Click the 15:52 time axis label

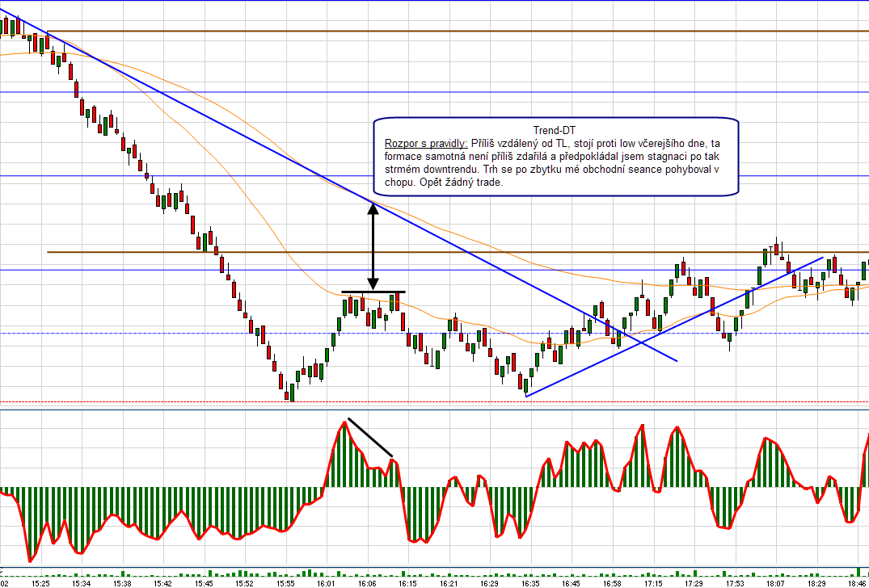pos(244,583)
